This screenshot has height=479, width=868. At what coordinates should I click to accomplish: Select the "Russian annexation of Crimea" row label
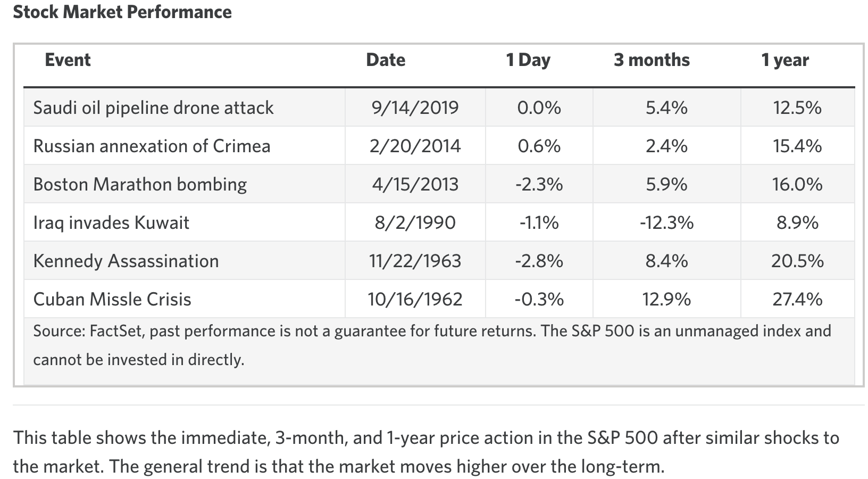[x=152, y=146]
